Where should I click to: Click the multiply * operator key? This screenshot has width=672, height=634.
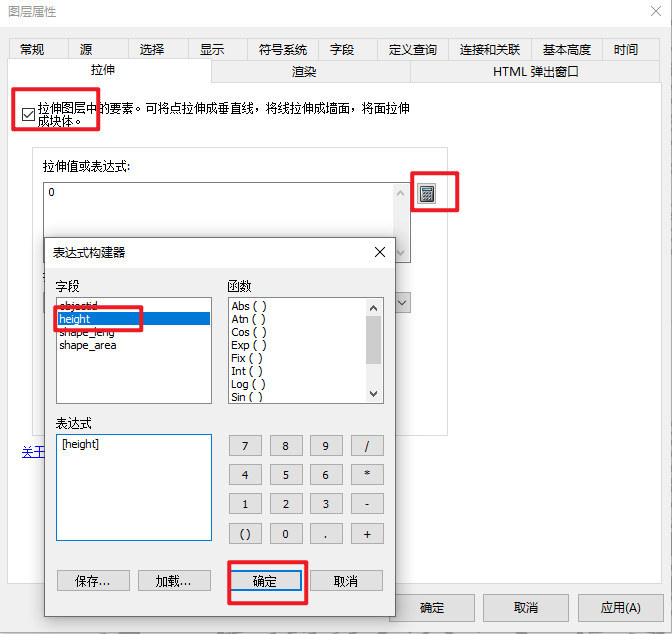click(367, 475)
